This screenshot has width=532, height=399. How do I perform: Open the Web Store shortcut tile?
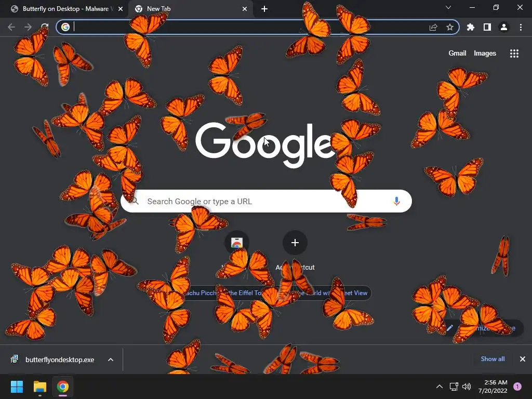pos(237,243)
